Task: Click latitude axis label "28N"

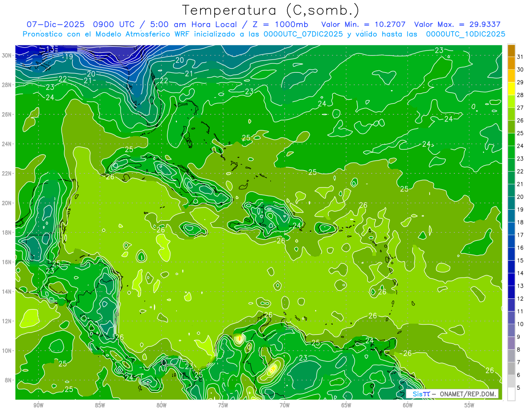Action: [x=7, y=85]
